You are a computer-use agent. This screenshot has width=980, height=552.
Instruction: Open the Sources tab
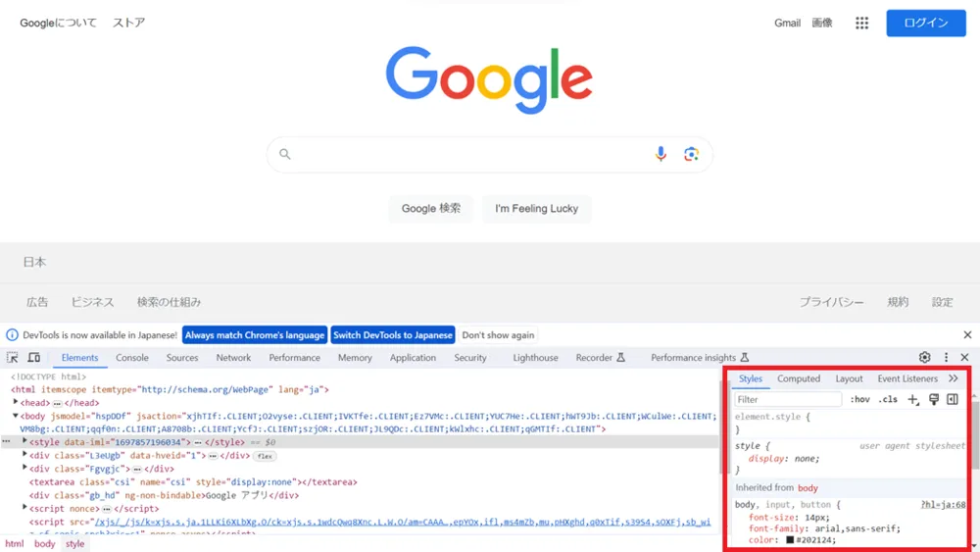click(x=182, y=358)
